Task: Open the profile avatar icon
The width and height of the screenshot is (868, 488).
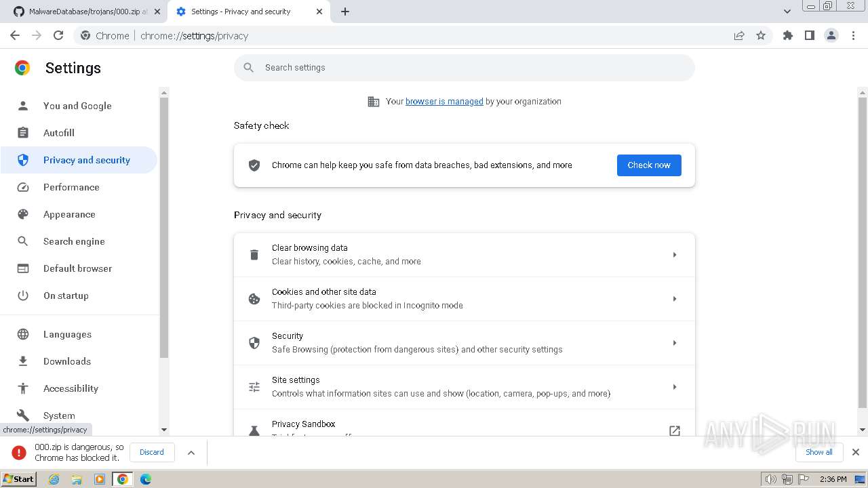Action: (831, 35)
